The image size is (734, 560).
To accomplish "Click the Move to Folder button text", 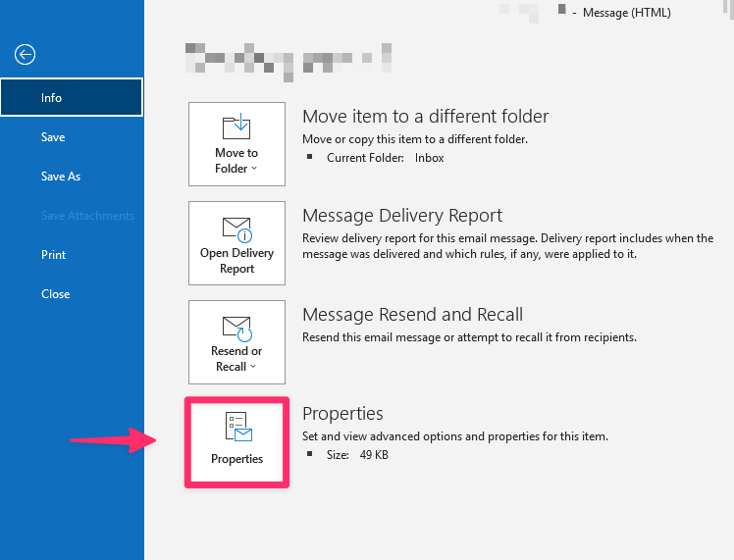I will point(236,161).
